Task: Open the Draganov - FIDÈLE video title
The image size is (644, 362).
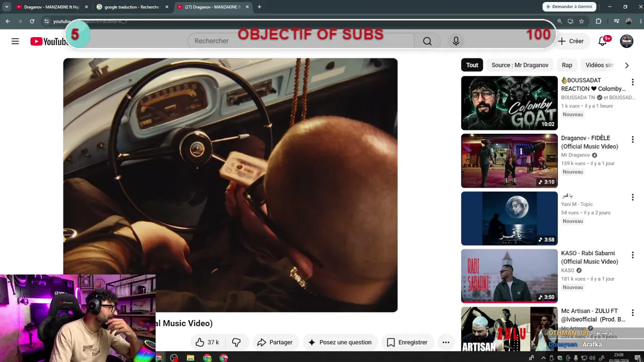Action: pos(590,142)
